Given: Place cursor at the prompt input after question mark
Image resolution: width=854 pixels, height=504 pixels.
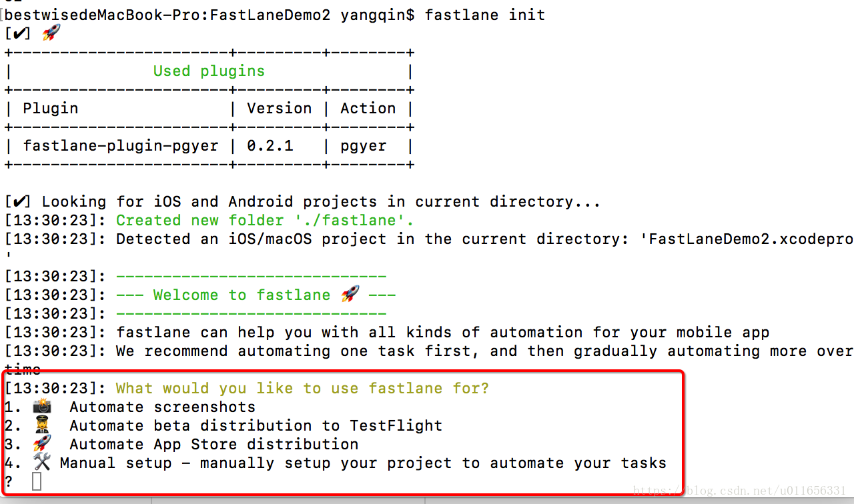Looking at the screenshot, I should (x=37, y=481).
